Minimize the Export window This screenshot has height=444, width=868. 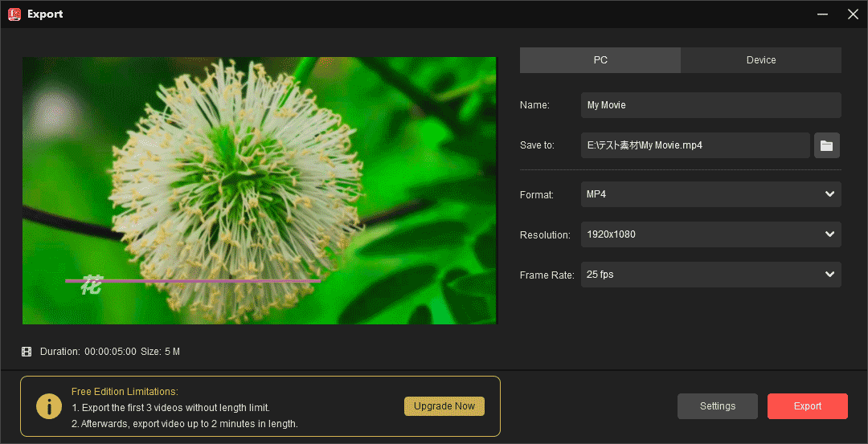pos(822,14)
